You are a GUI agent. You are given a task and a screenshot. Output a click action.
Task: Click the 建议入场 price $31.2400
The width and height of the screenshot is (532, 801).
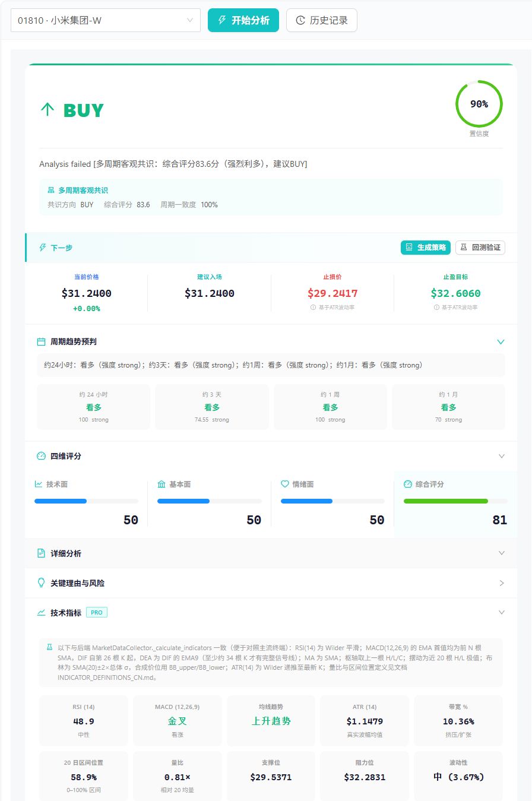210,293
